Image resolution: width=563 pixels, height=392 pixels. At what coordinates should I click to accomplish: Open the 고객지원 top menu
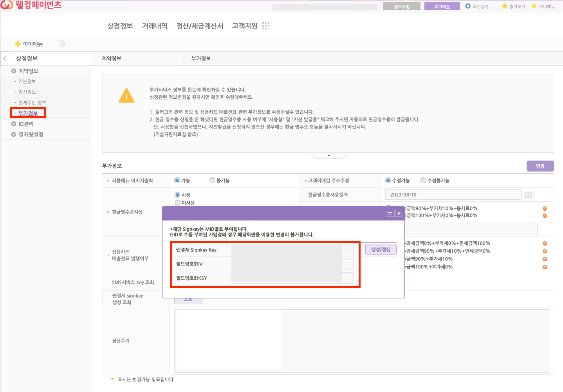[x=245, y=26]
